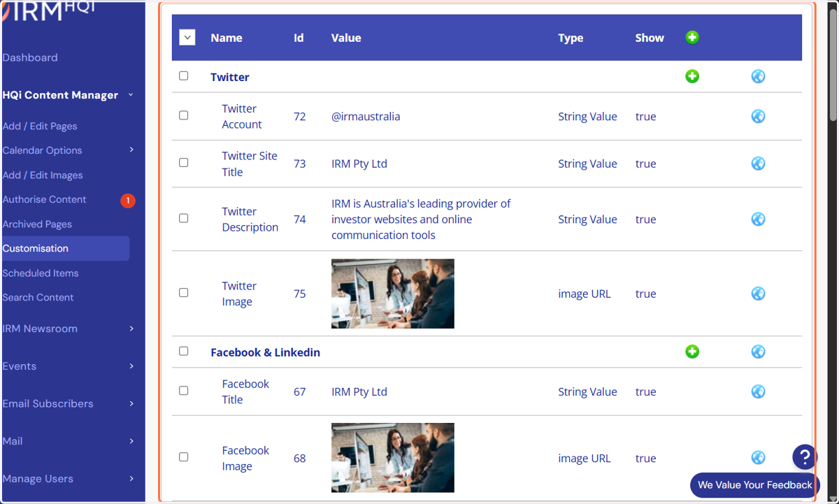The height and width of the screenshot is (504, 839).
Task: Tick the Twitter Account checkbox
Action: click(184, 115)
